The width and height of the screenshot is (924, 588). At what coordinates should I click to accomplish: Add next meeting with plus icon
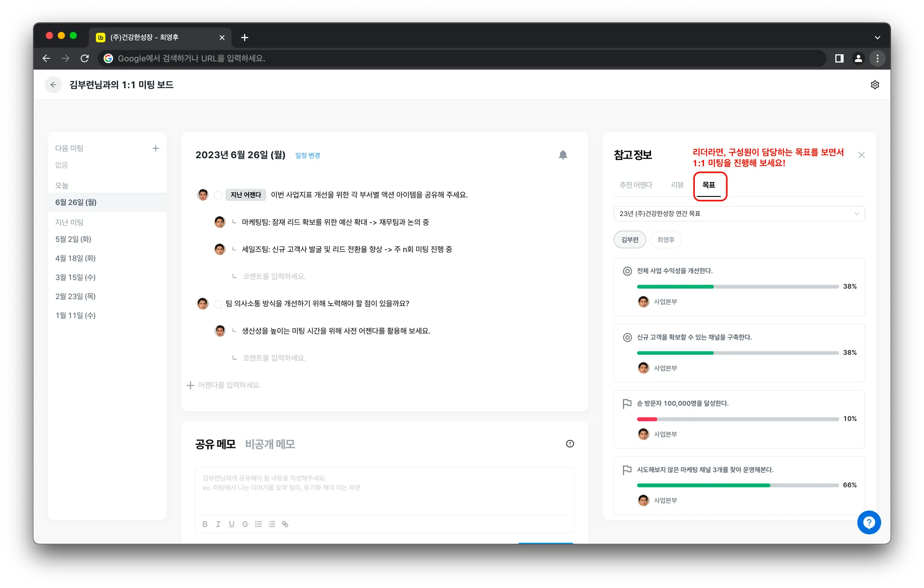[155, 148]
